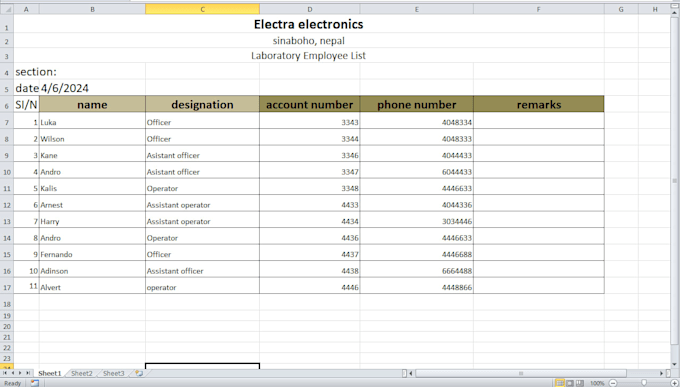Select the 'Sl/N' header cell
Viewport: 680px width, 387px height.
click(x=26, y=105)
